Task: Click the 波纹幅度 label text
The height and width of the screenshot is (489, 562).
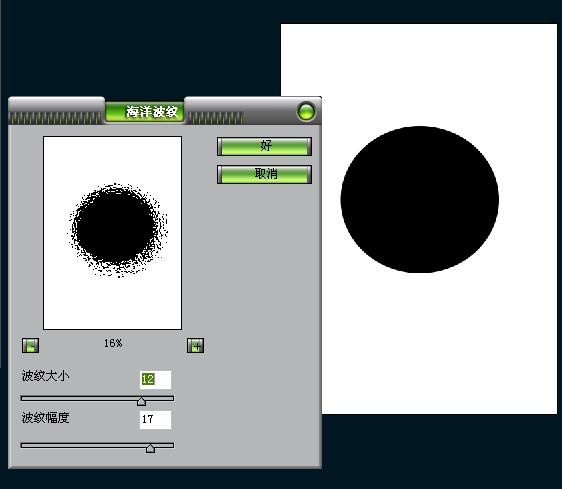Action: (45, 418)
